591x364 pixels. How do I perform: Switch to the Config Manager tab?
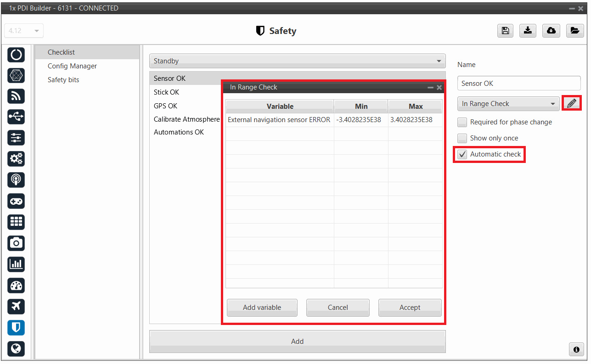point(72,66)
